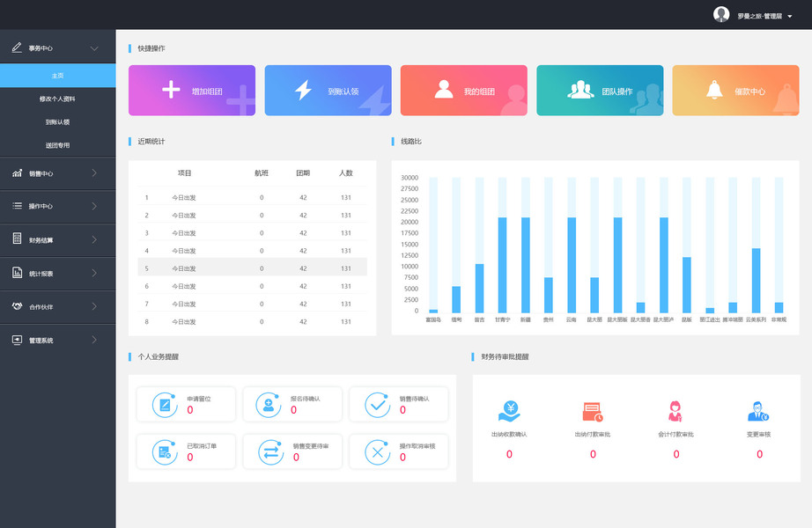Click 今日出发 in row 8

click(184, 321)
